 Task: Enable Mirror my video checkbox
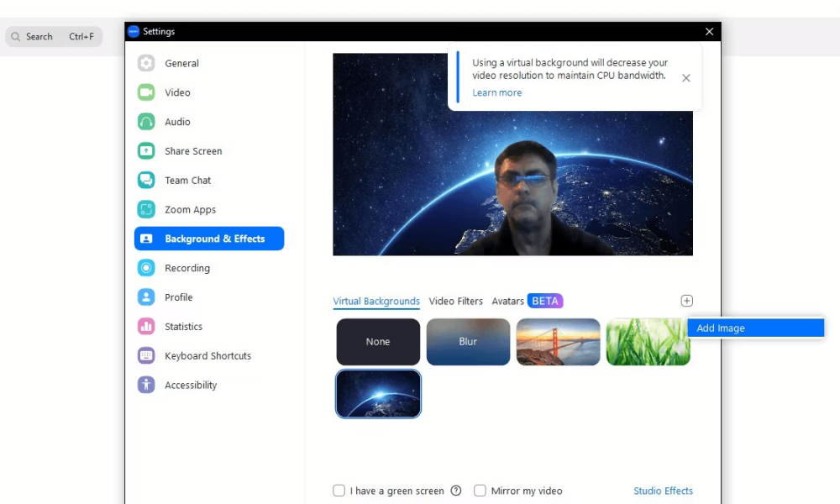[x=480, y=491]
